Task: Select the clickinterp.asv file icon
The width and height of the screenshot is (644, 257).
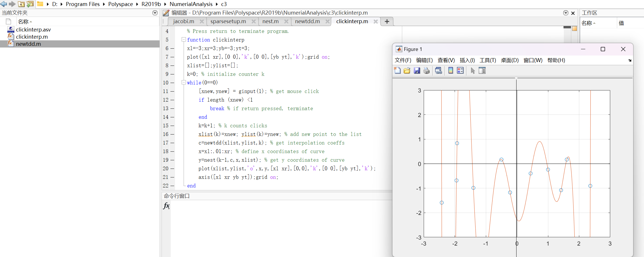Action: 11,29
